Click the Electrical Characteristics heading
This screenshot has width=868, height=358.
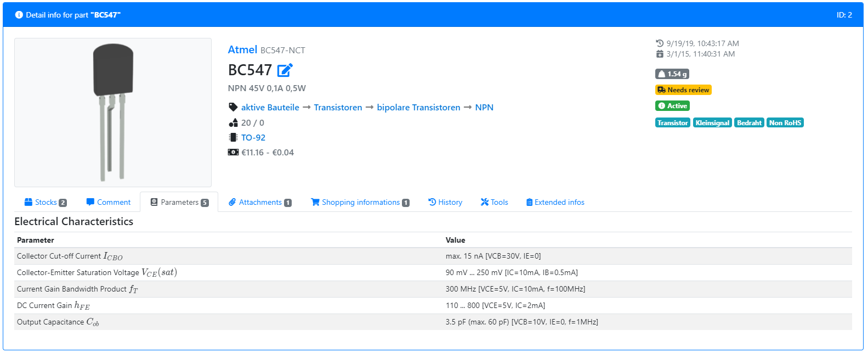[x=74, y=221]
